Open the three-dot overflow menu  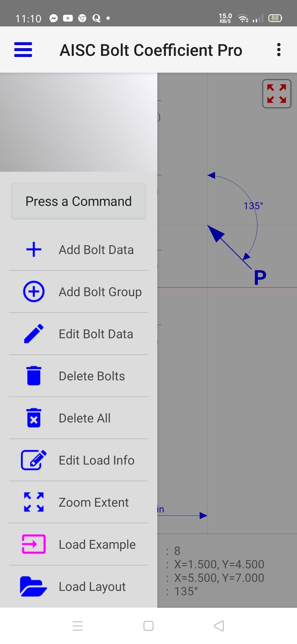279,50
